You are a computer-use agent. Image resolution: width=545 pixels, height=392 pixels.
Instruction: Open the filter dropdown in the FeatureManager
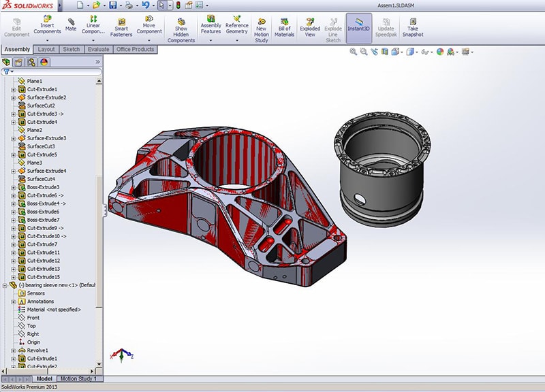point(11,70)
